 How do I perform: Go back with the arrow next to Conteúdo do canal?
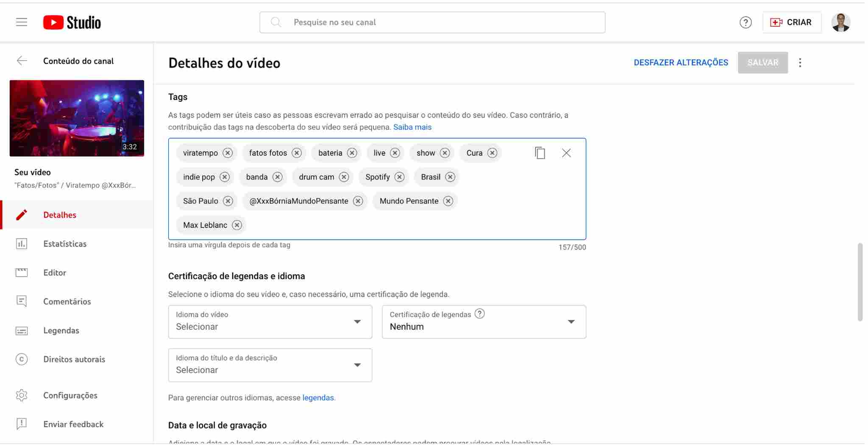click(22, 61)
